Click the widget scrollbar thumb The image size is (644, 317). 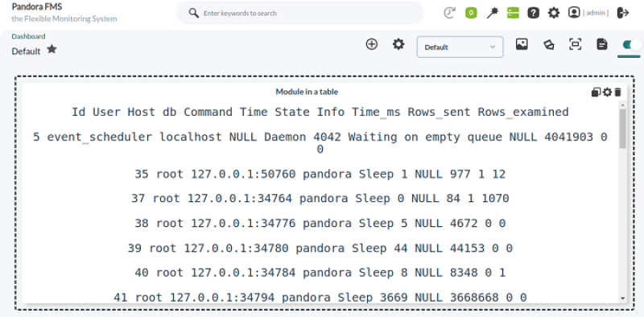pos(622,128)
